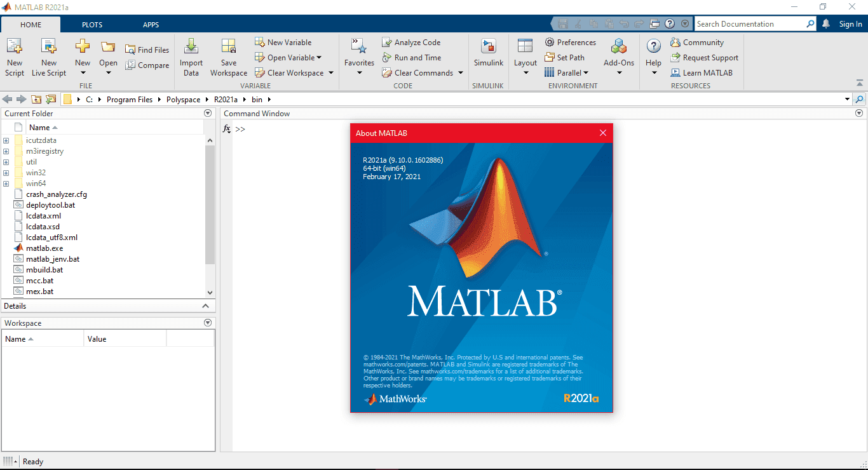The width and height of the screenshot is (868, 470).
Task: Expand the win64 folder node
Action: click(6, 184)
